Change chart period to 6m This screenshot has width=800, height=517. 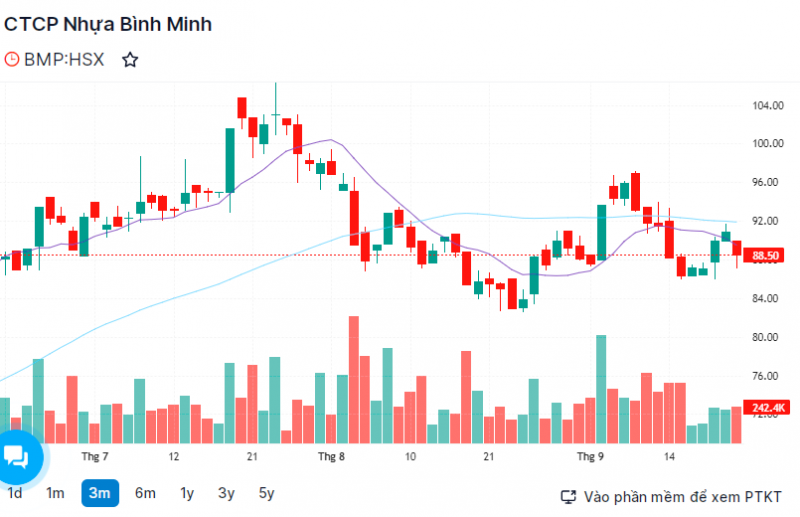tap(145, 493)
